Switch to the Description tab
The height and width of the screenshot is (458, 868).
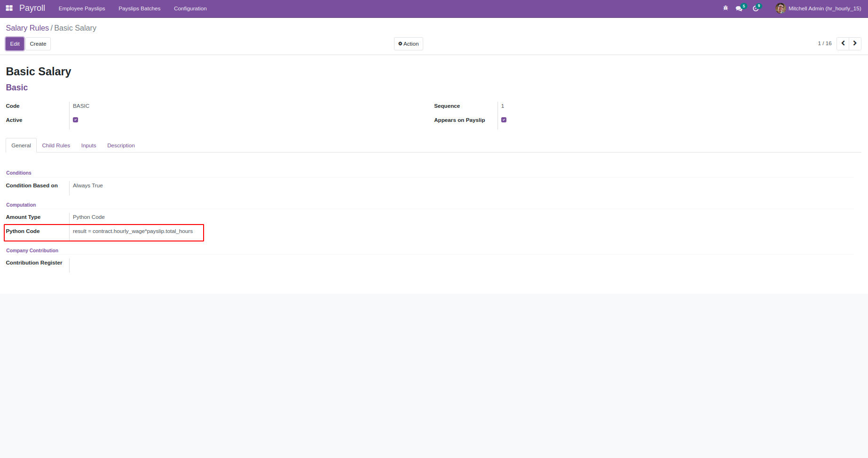(121, 145)
